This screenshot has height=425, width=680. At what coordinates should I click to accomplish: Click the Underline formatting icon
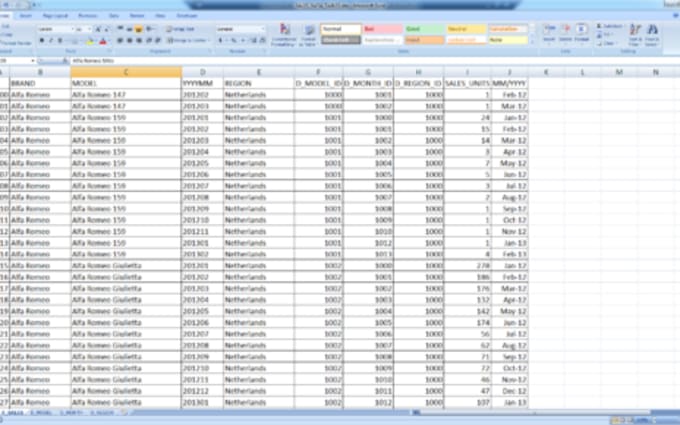(60, 41)
